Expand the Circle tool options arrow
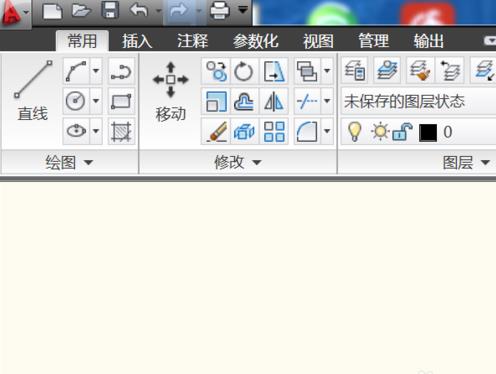This screenshot has height=374, width=496. (96, 101)
